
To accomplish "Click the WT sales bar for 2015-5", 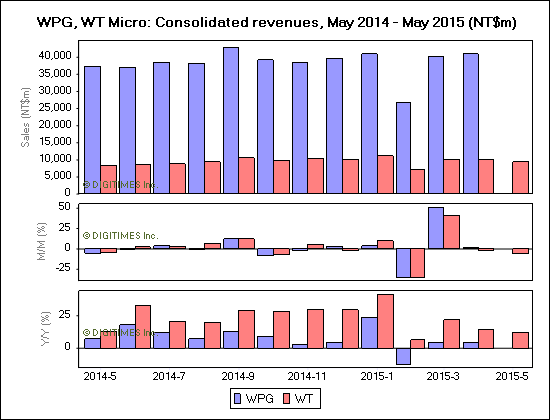I will pos(521,177).
